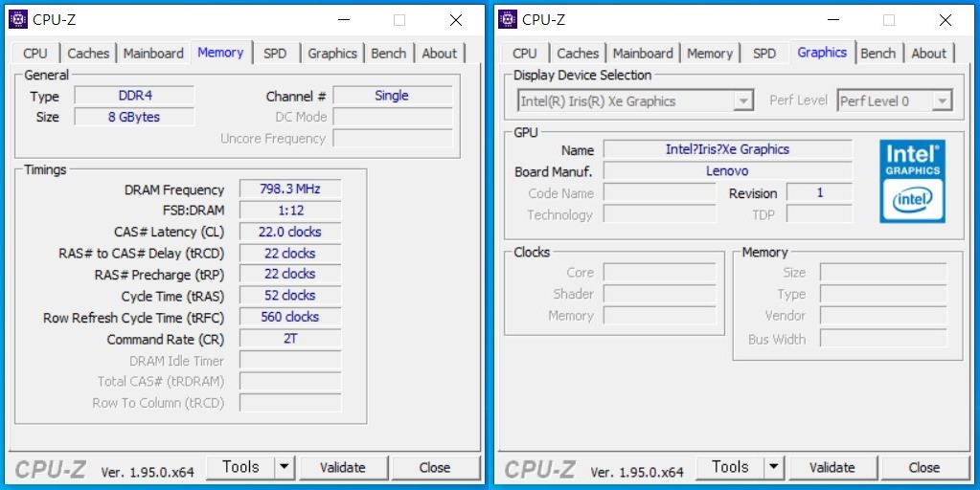This screenshot has height=490, width=980.
Task: Open the Caches tab in the right window
Action: pos(578,54)
